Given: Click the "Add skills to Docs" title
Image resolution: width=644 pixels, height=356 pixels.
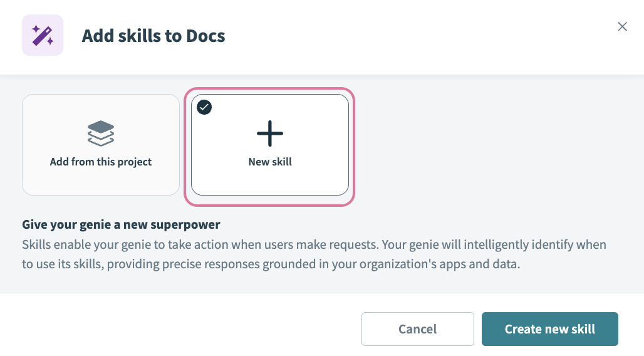Looking at the screenshot, I should (153, 36).
